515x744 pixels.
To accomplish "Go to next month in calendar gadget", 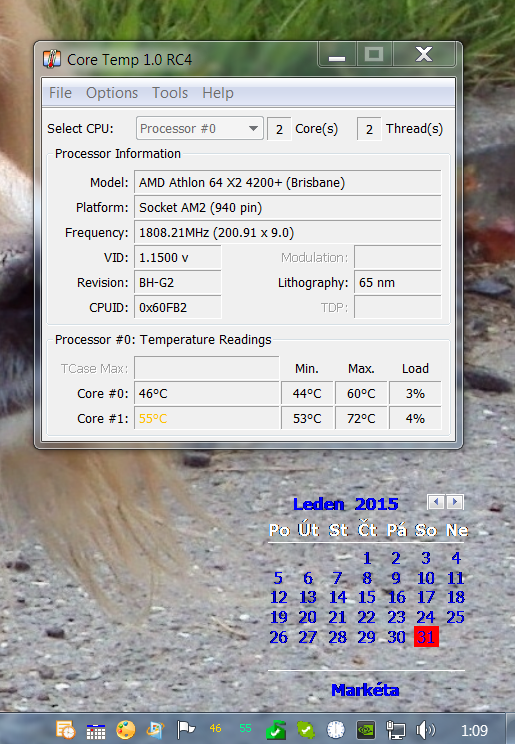I will 455,502.
